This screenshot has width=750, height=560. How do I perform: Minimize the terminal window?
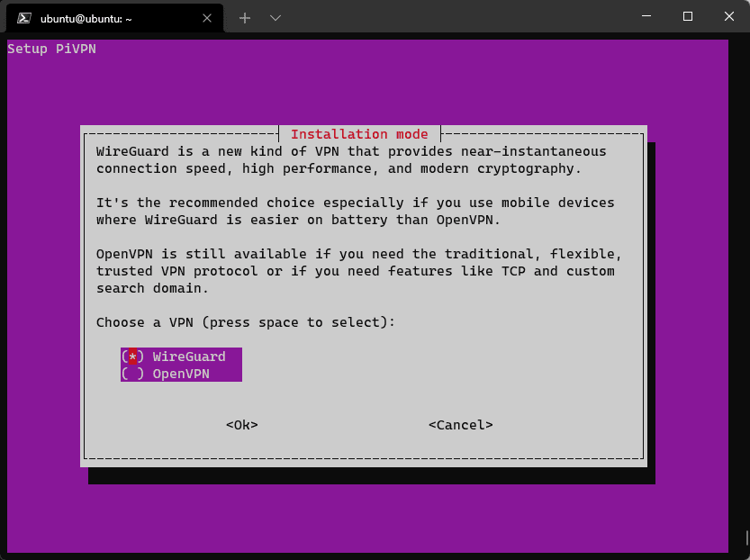click(x=646, y=16)
